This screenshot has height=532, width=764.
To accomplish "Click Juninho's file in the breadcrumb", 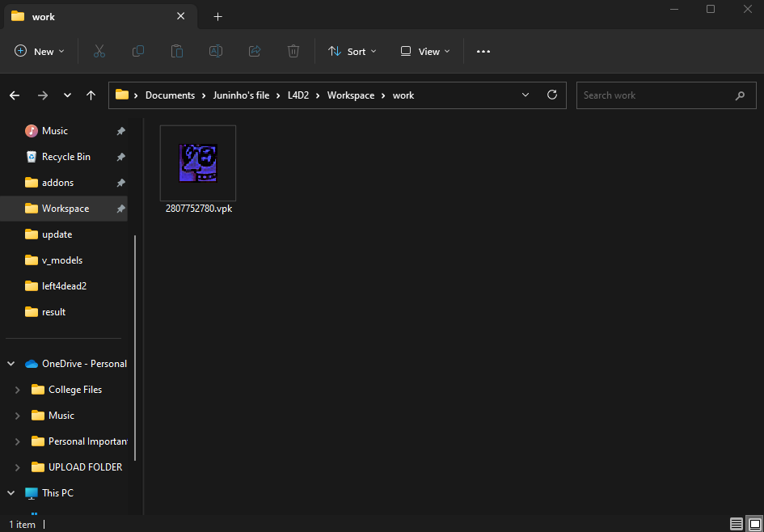I will [241, 95].
